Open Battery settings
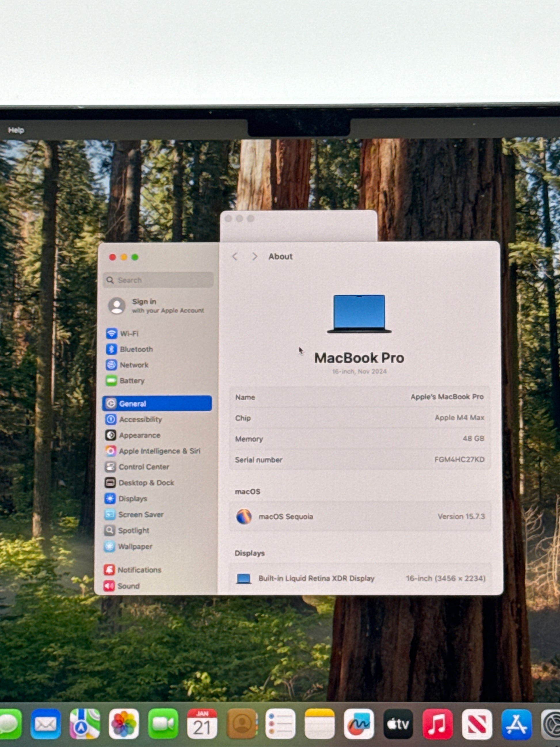Screen dimensions: 560x747 132,381
